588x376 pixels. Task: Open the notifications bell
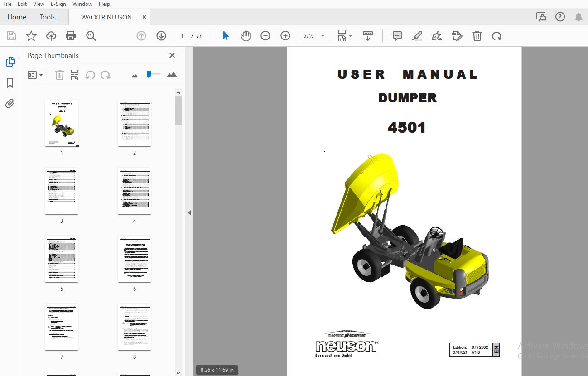click(578, 17)
